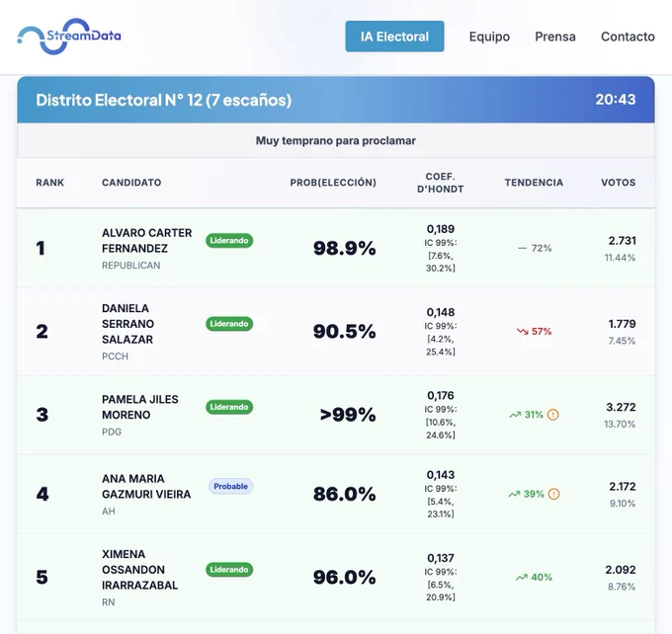
Task: Click the RANK column header
Action: pos(49,183)
